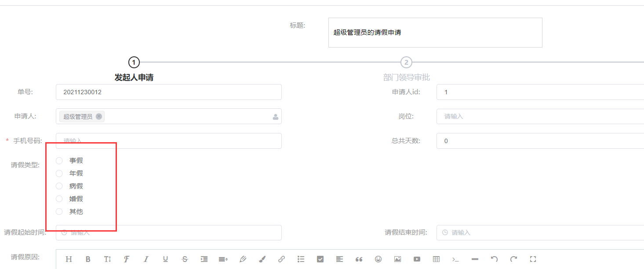Insert a block quote
Image resolution: width=644 pixels, height=269 pixels.
pyautogui.click(x=359, y=259)
